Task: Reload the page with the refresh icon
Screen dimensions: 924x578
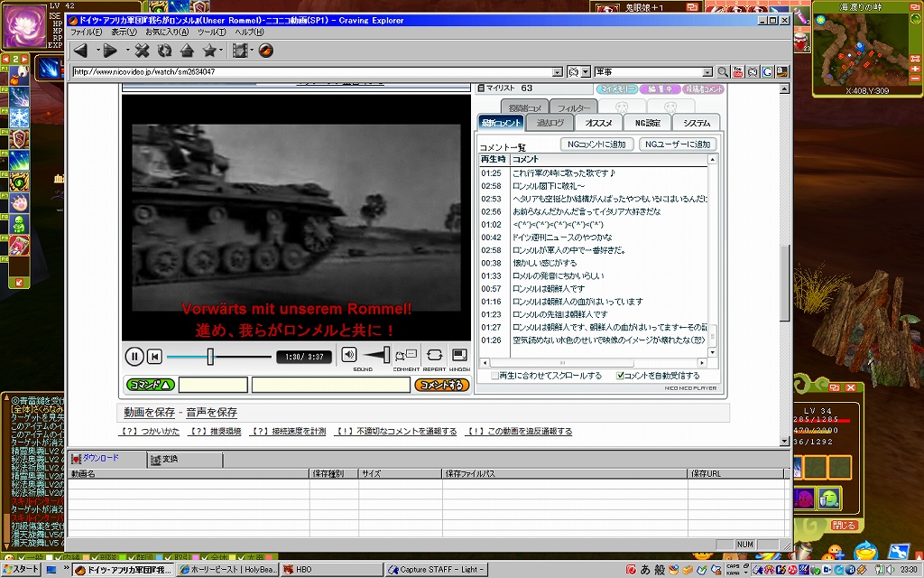Action: click(164, 51)
